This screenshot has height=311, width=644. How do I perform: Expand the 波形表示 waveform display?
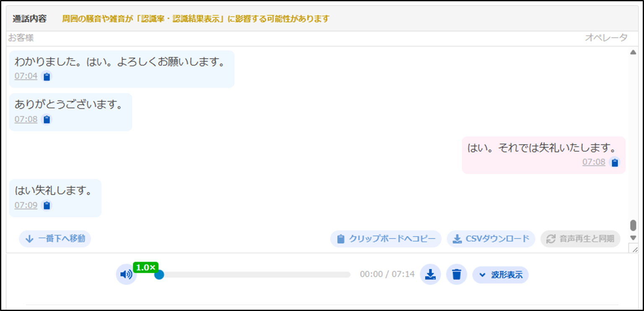click(x=501, y=275)
